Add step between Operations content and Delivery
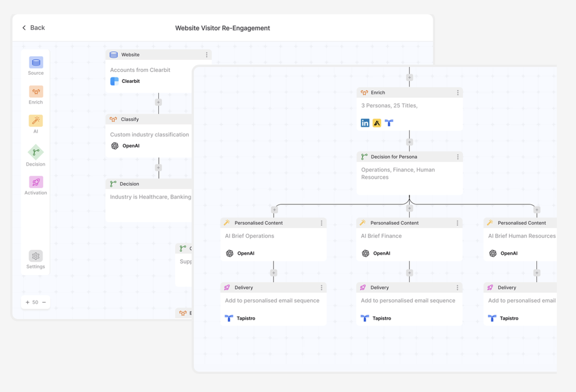 coord(274,273)
